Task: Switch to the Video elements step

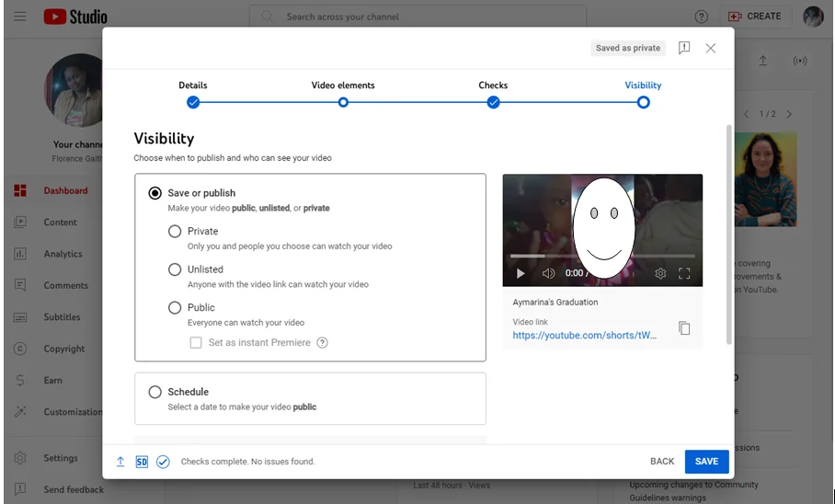Action: point(343,102)
